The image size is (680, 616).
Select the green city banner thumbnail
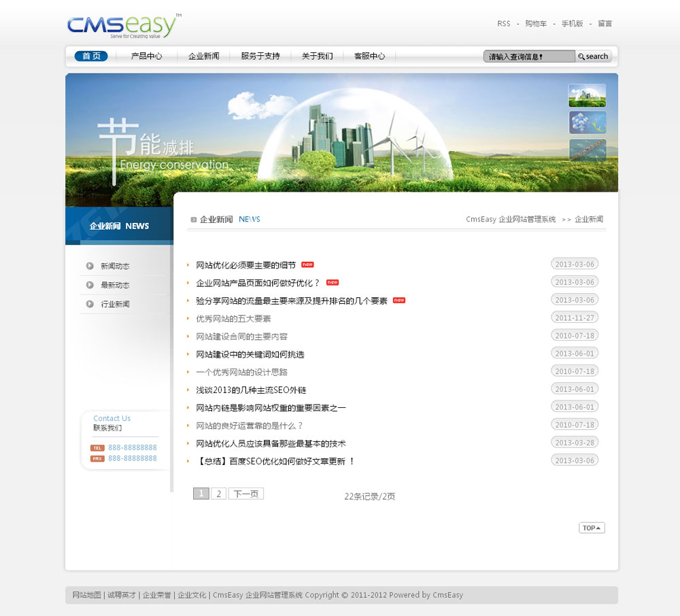[x=587, y=96]
